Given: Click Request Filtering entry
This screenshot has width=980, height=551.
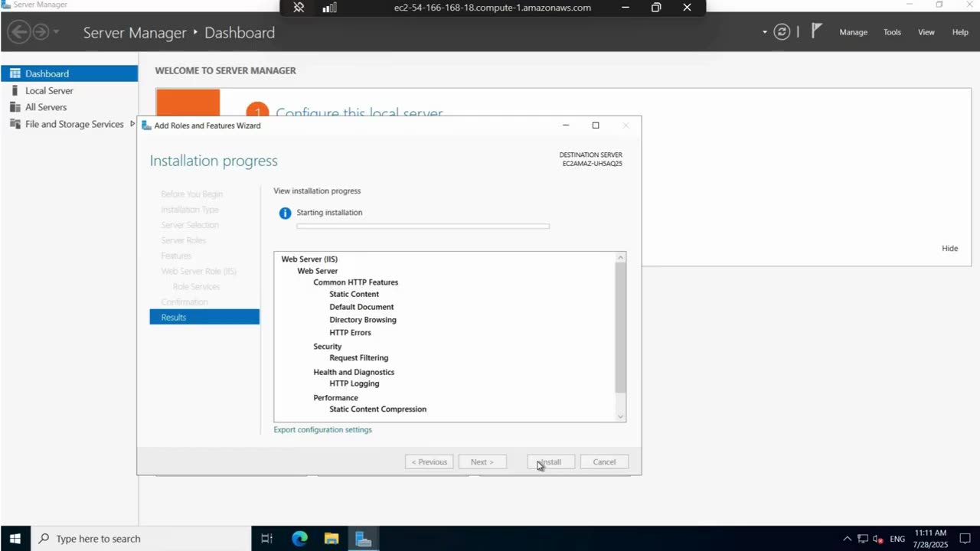Looking at the screenshot, I should (x=358, y=357).
